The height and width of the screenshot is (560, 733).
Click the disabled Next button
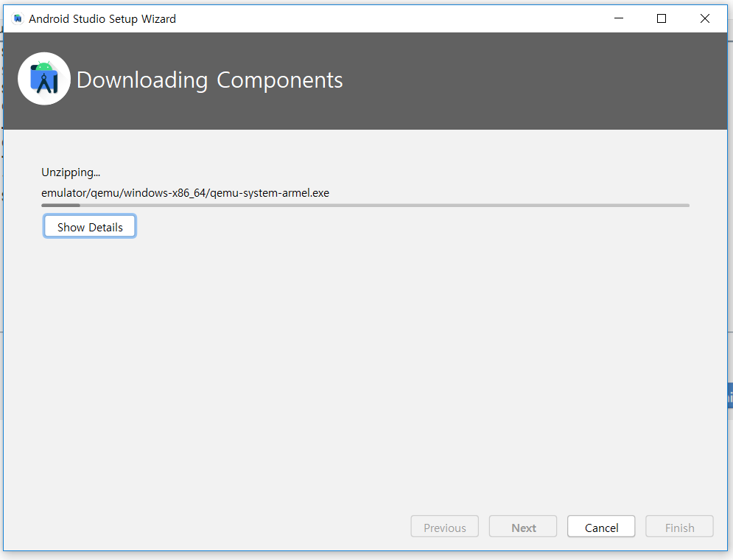click(523, 527)
